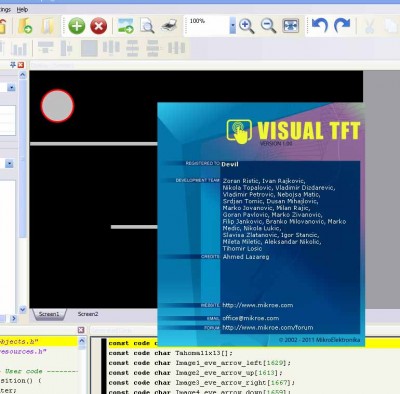Open the print preview icon
This screenshot has width=400, height=394.
[147, 26]
